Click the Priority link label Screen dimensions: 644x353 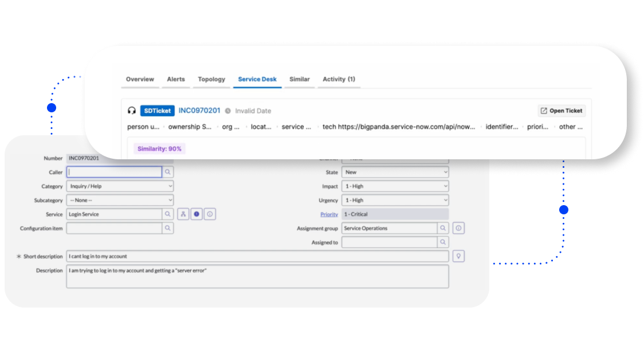click(x=329, y=214)
